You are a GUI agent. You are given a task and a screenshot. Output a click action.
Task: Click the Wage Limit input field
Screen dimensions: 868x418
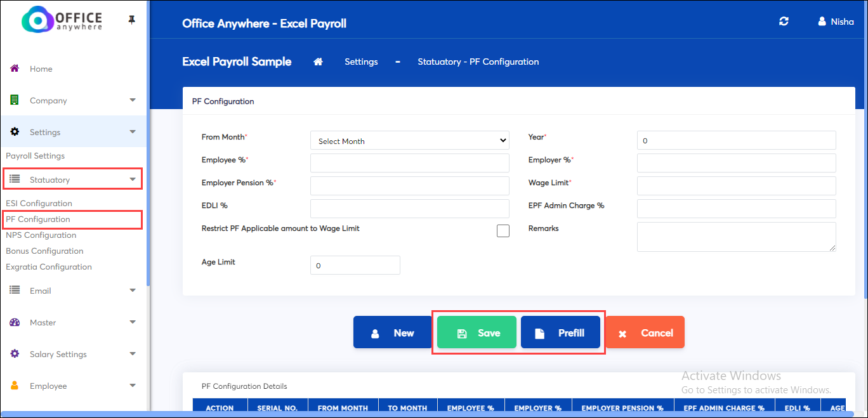pos(737,186)
